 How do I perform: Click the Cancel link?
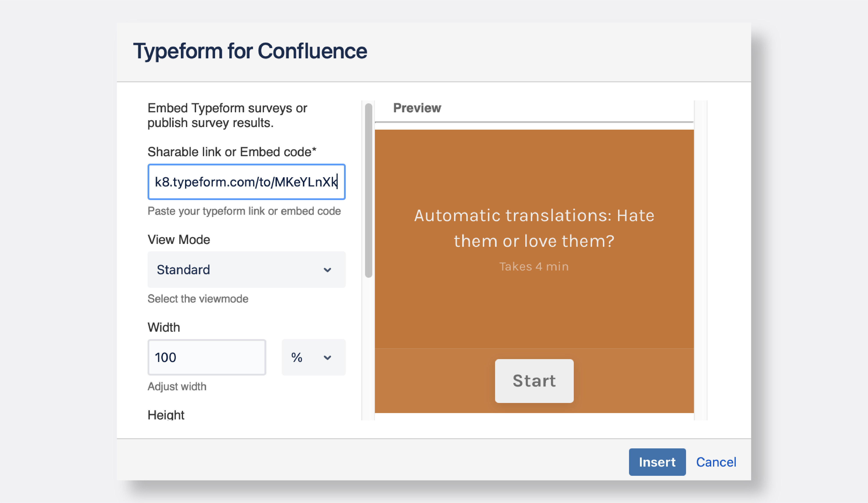pyautogui.click(x=716, y=462)
